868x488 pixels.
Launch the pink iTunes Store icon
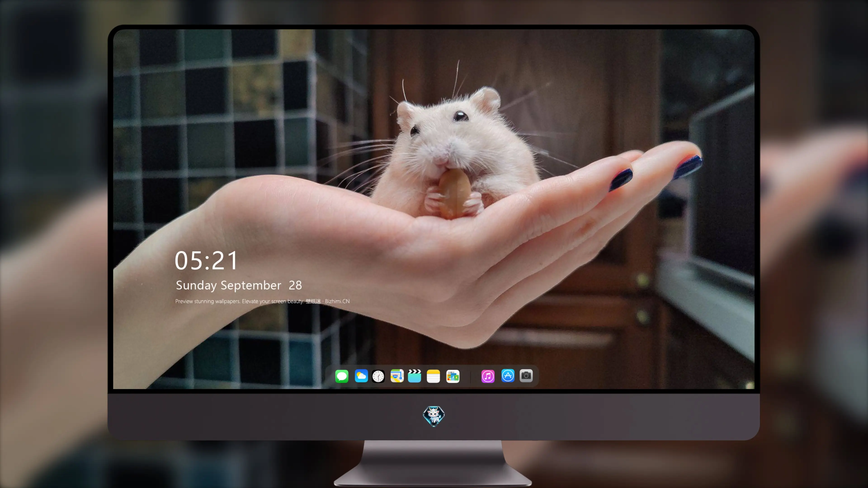pyautogui.click(x=488, y=376)
